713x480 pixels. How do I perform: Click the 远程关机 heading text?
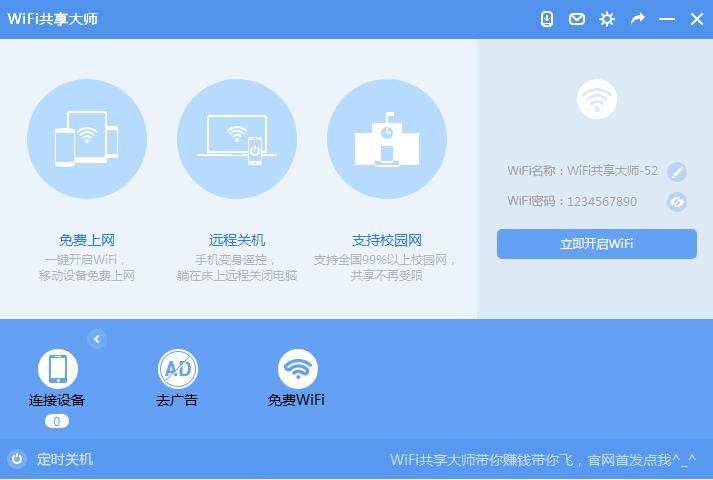[x=237, y=240]
